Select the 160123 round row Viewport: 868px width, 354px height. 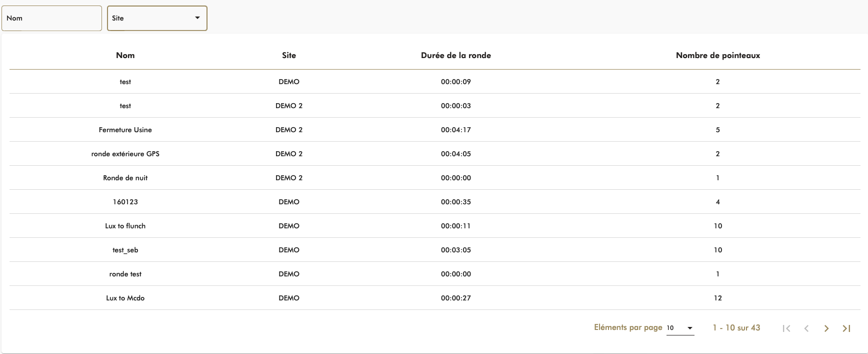[x=125, y=202]
